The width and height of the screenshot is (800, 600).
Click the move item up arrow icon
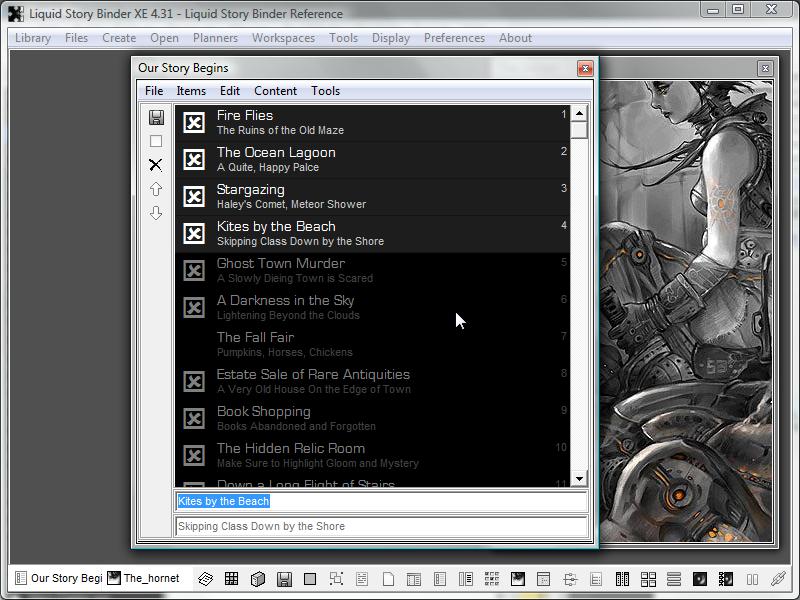click(x=156, y=189)
